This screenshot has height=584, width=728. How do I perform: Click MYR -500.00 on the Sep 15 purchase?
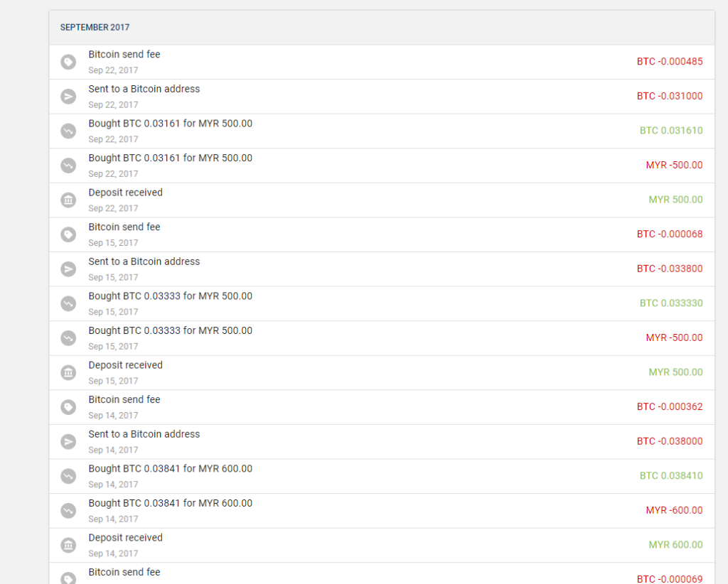coord(674,337)
